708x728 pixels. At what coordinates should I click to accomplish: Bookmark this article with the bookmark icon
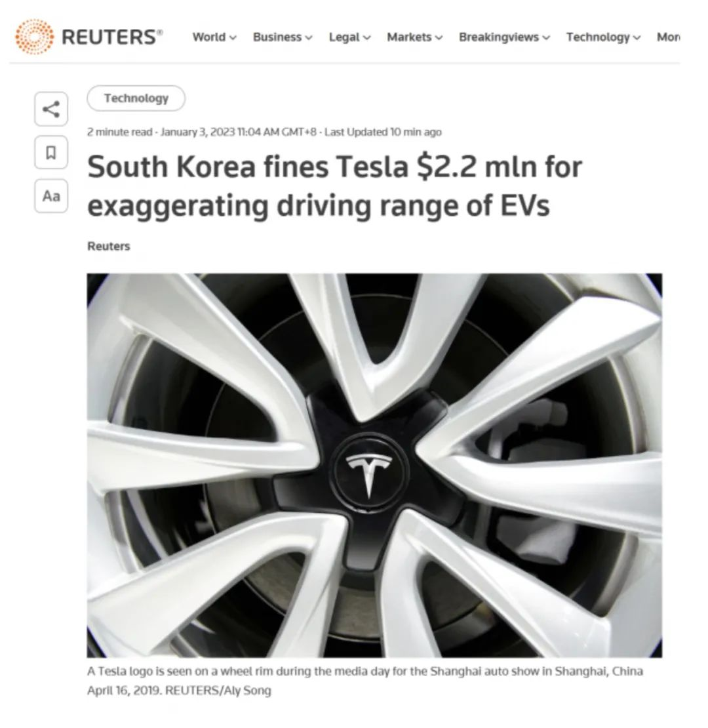pos(51,152)
